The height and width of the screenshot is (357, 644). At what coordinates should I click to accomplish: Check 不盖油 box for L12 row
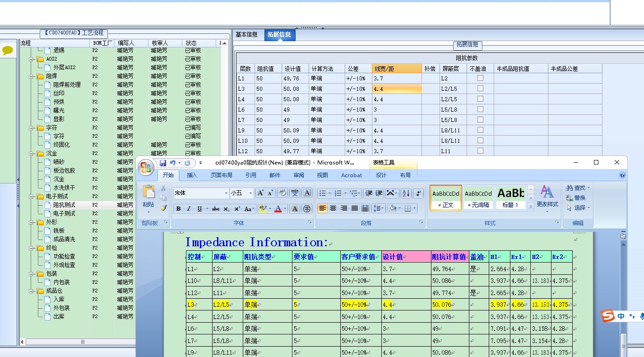pos(480,151)
